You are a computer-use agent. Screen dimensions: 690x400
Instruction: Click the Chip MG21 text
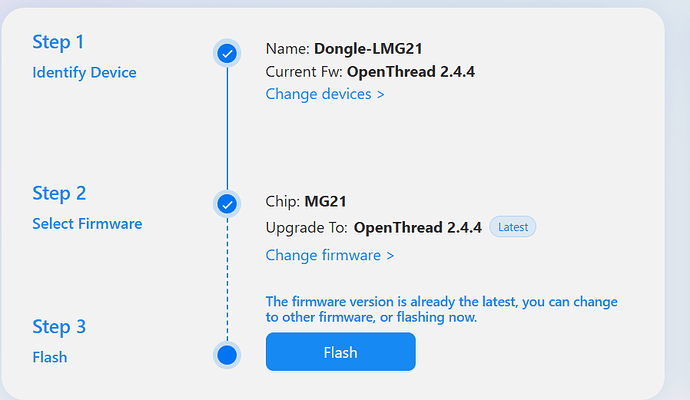click(305, 201)
